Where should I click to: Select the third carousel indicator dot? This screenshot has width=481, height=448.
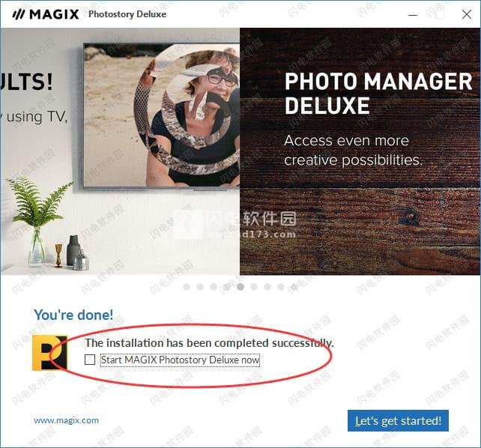214,287
